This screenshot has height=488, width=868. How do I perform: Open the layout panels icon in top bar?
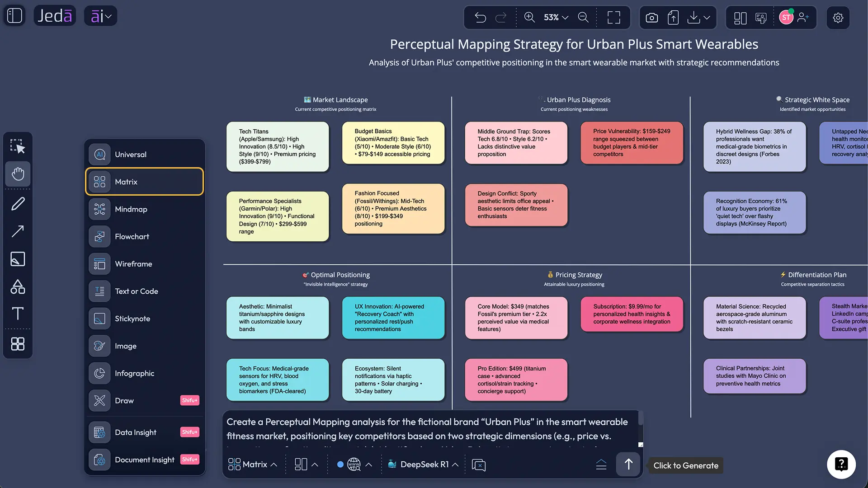740,18
